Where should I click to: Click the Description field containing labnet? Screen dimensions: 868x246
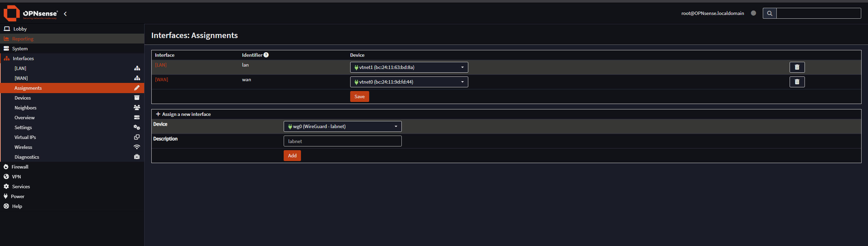pyautogui.click(x=342, y=141)
